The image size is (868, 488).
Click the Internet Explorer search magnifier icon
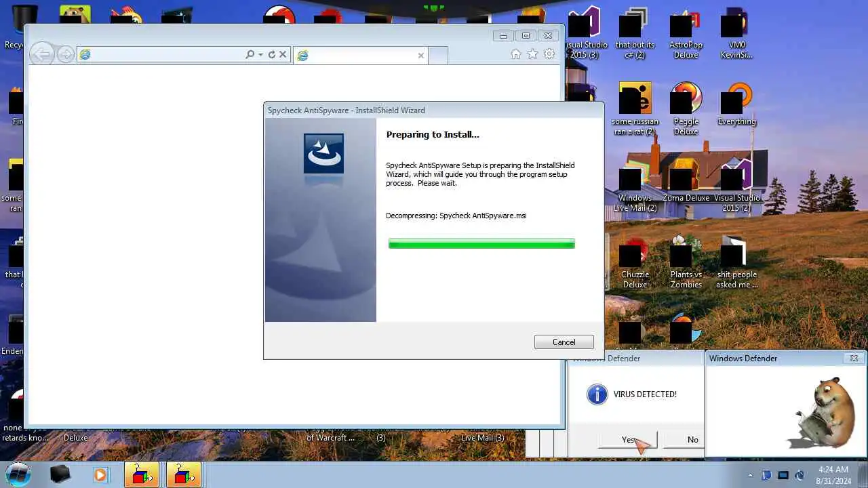coord(250,54)
